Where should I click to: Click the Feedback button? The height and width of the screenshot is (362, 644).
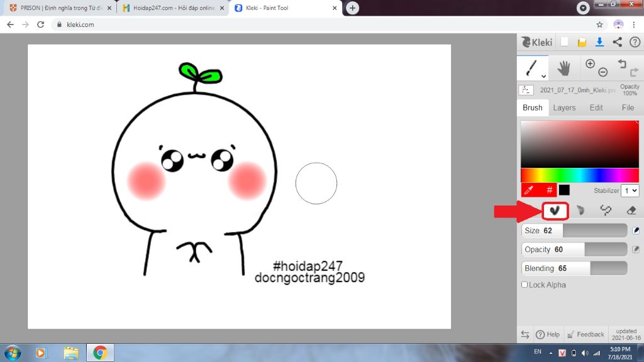click(586, 334)
